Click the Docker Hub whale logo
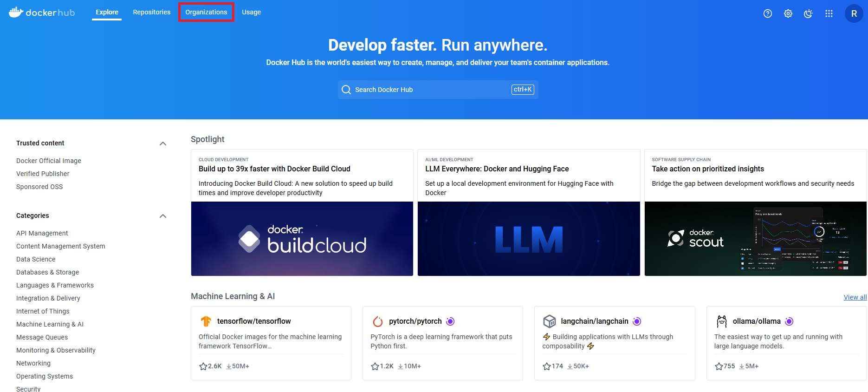 pyautogui.click(x=42, y=13)
